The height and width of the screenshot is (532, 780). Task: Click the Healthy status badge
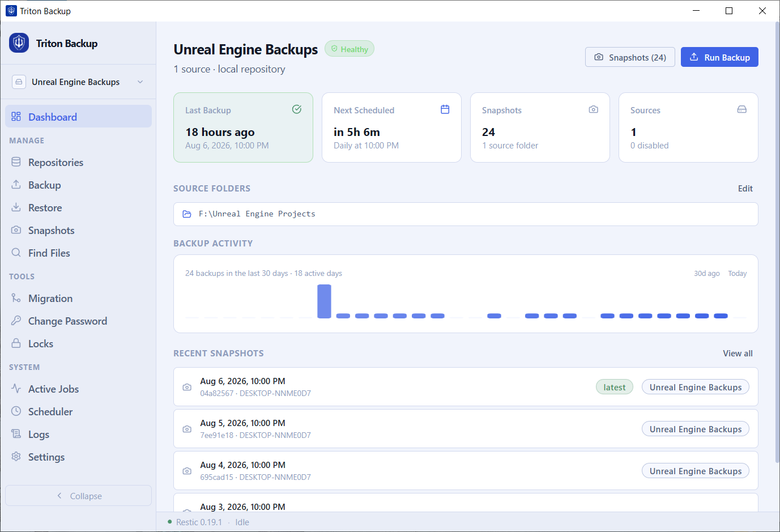(x=349, y=49)
